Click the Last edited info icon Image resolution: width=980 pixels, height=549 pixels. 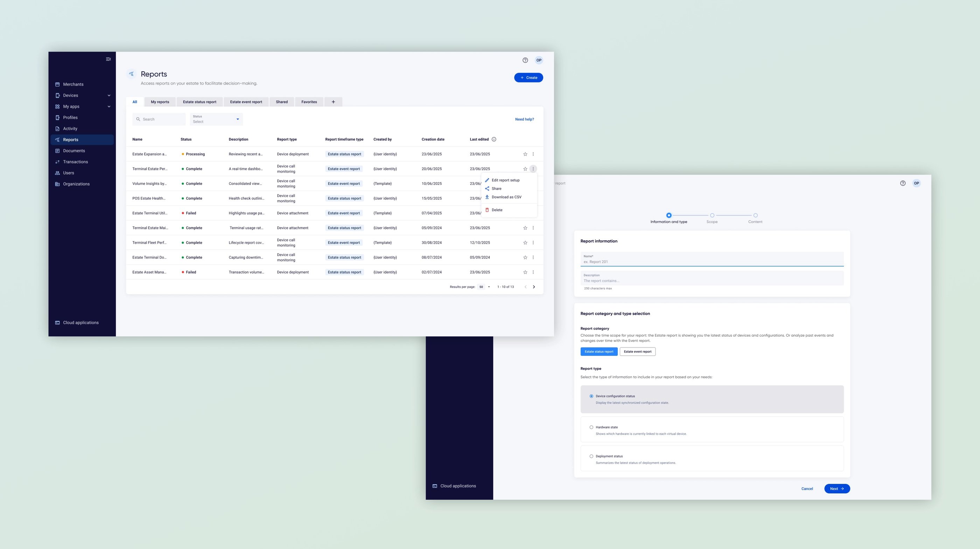[494, 139]
